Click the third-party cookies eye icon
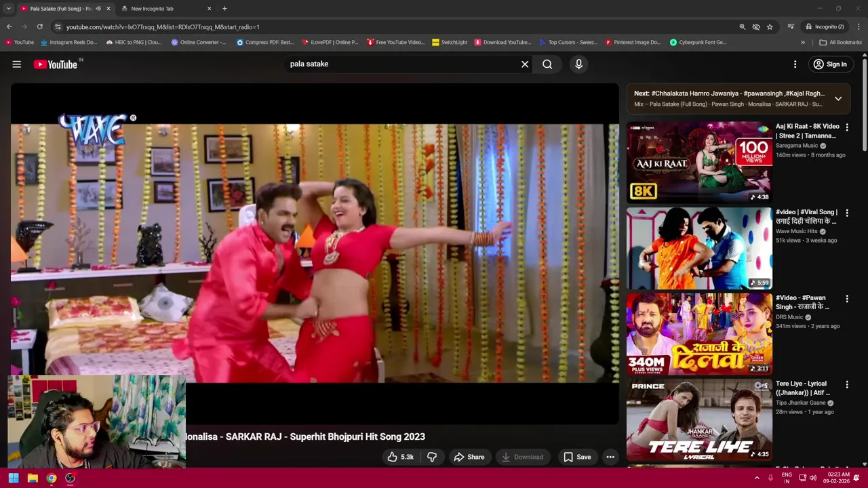The image size is (868, 488). (756, 27)
